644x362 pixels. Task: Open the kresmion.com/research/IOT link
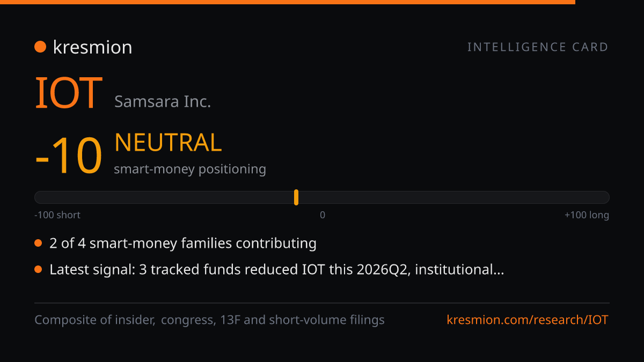(x=528, y=320)
